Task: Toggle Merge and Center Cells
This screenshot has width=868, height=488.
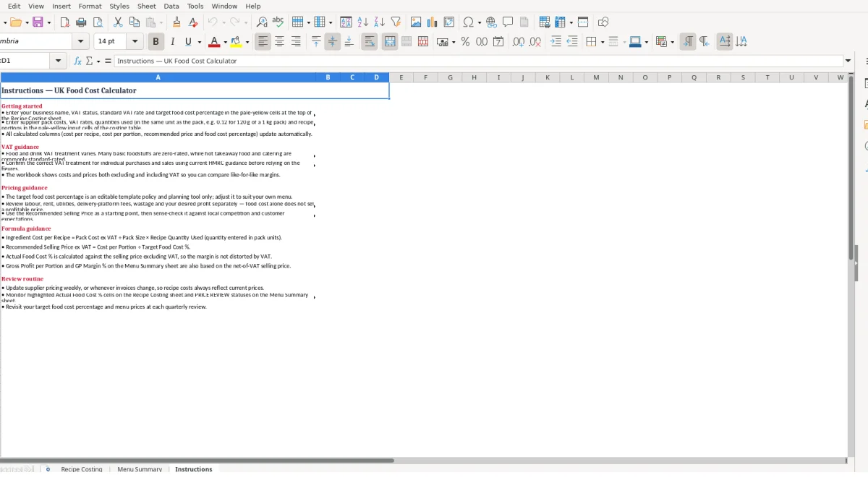Action: 390,42
